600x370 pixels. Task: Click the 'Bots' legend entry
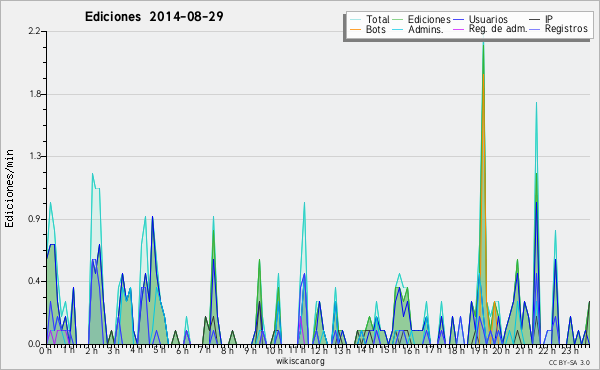(x=376, y=29)
